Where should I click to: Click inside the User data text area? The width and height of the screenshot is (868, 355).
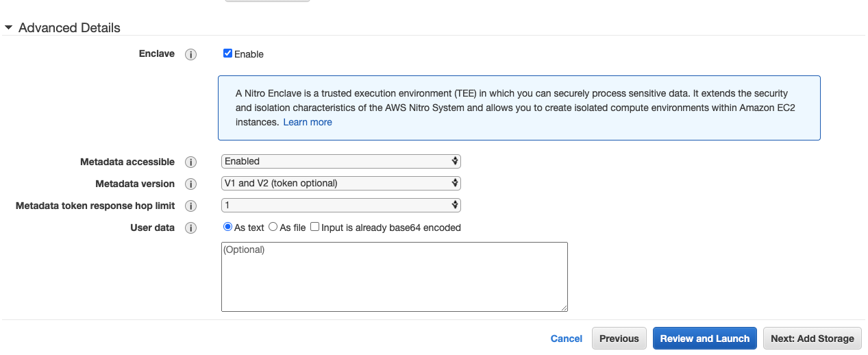coord(394,278)
